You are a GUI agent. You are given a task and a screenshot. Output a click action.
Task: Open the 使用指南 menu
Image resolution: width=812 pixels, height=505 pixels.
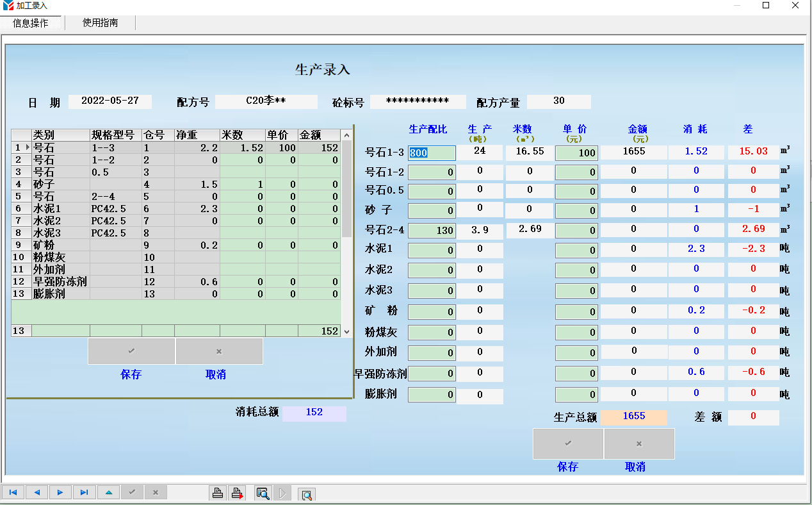point(100,22)
